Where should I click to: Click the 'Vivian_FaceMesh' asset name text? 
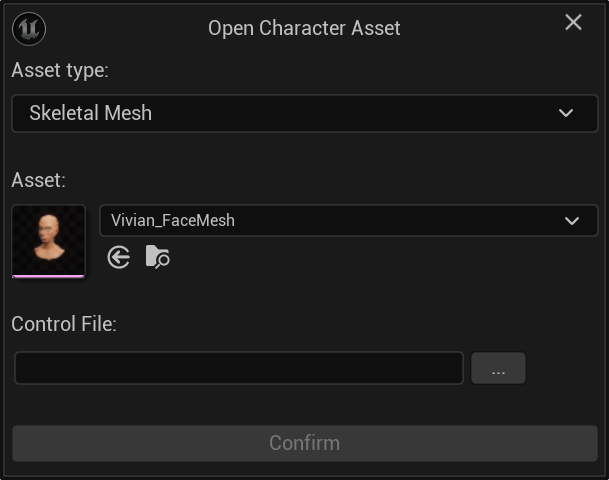pos(173,221)
